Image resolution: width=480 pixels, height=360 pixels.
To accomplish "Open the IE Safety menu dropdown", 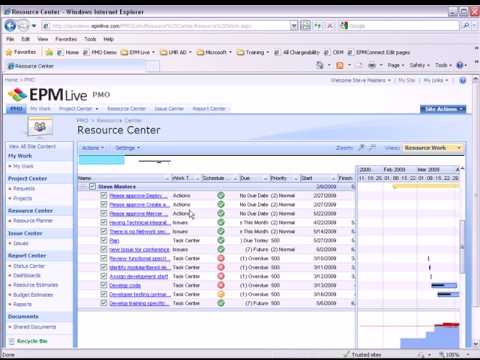I will (x=420, y=65).
